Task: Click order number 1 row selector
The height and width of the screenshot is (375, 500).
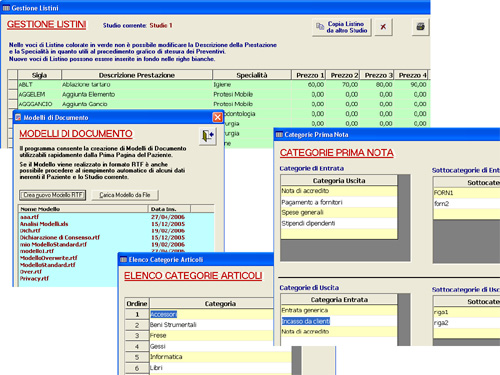Action: pyautogui.click(x=137, y=314)
